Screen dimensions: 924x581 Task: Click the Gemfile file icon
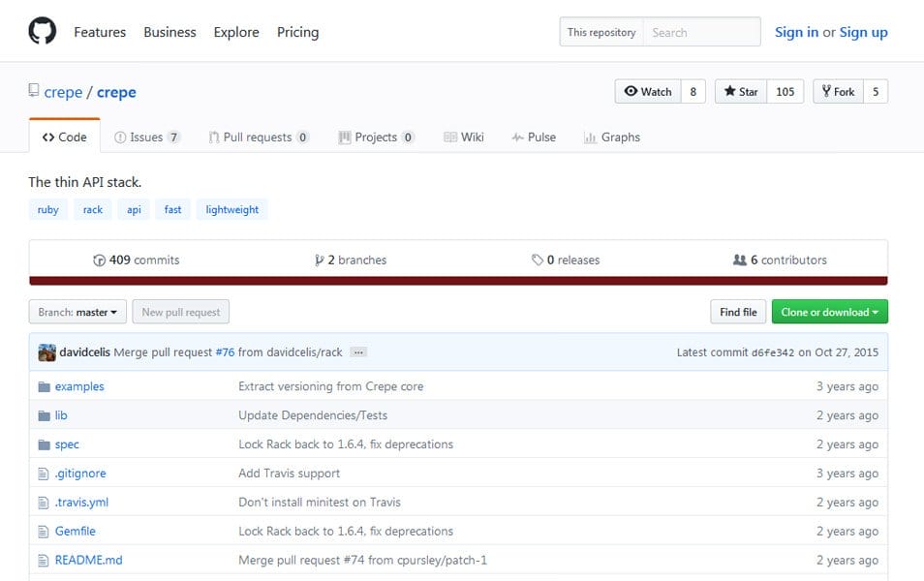click(x=43, y=531)
